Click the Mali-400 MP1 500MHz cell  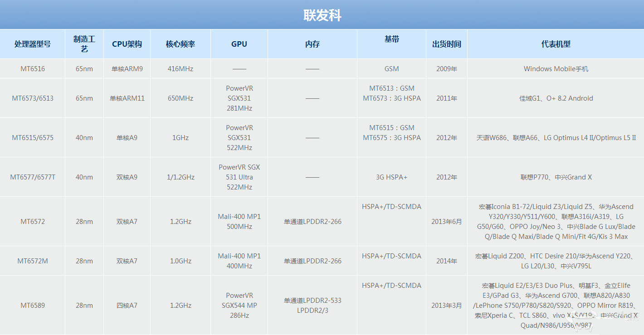click(239, 222)
